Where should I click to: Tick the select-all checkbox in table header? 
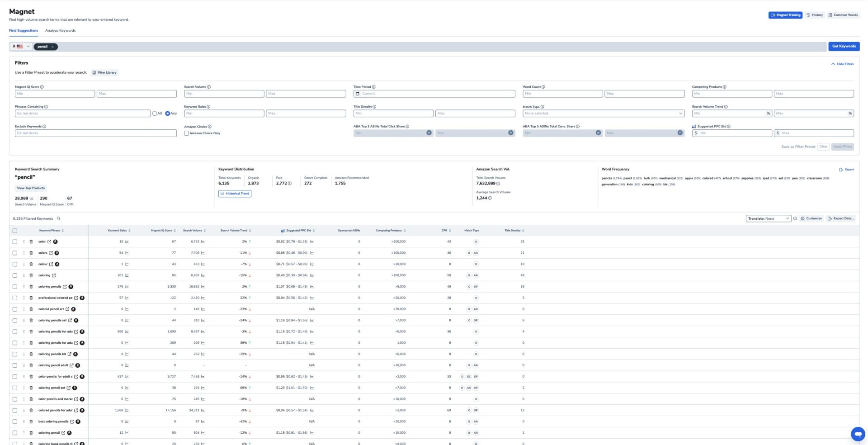coord(15,231)
